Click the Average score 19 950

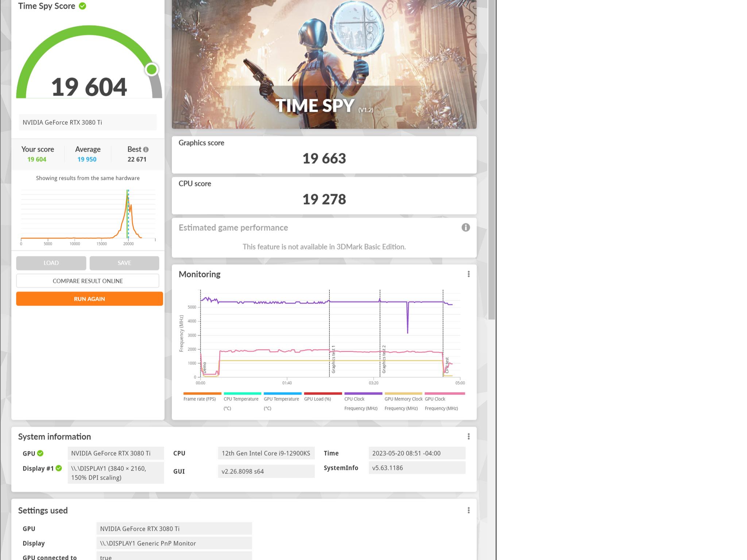point(87,159)
